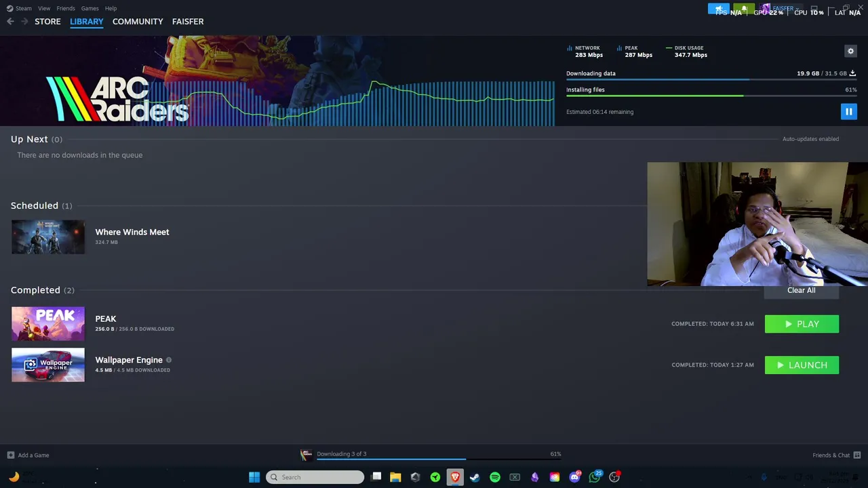This screenshot has width=868, height=488.
Task: Pause the ARC Raiders download
Action: [848, 112]
